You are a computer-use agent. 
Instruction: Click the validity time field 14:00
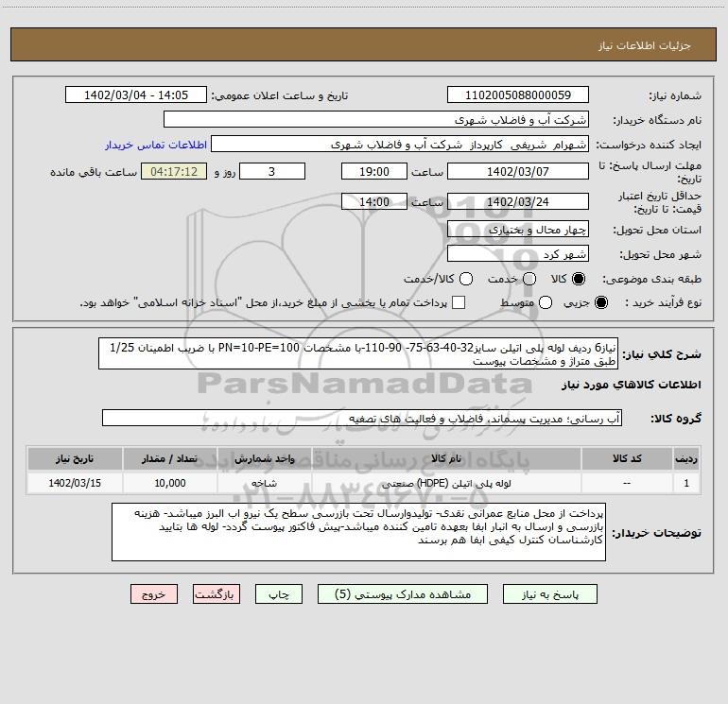pyautogui.click(x=374, y=201)
